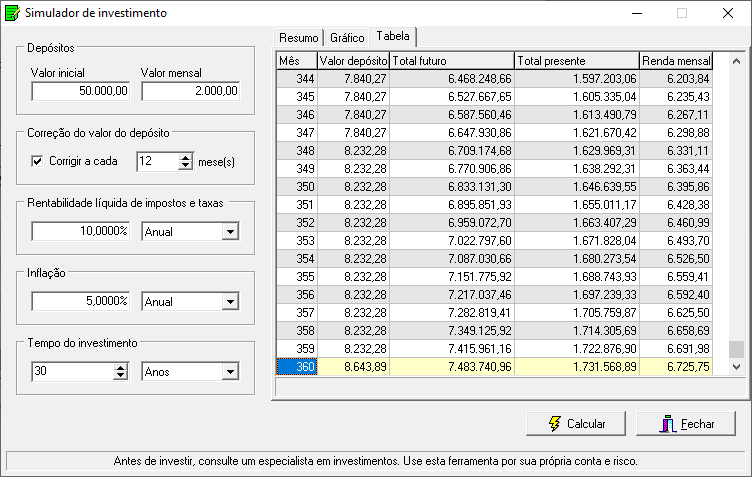Click the Simulador de investimento app icon

coord(12,13)
